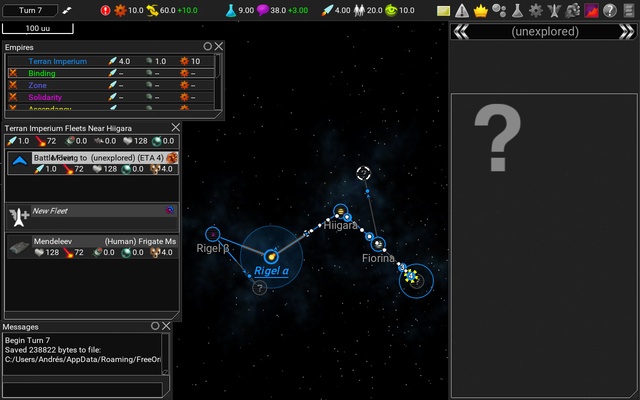The height and width of the screenshot is (400, 640).
Task: Click the large question mark system graphic
Action: [498, 137]
